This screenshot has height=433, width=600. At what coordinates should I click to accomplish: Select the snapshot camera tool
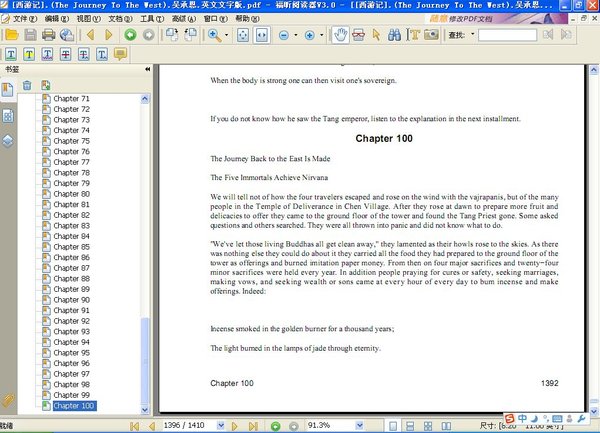click(x=431, y=35)
